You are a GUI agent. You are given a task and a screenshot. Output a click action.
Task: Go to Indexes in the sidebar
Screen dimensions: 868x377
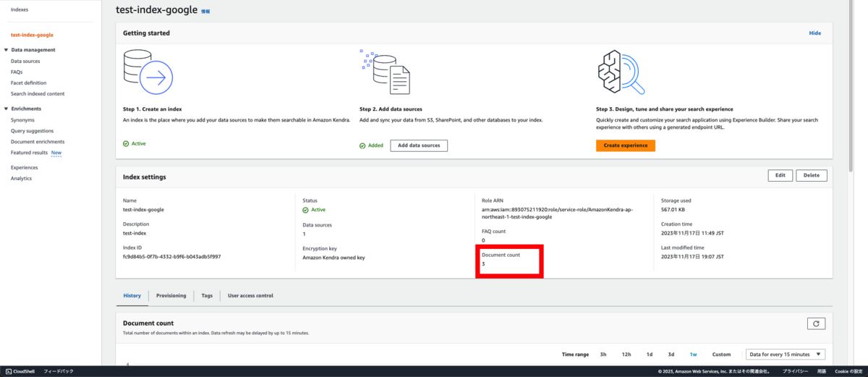(x=20, y=9)
